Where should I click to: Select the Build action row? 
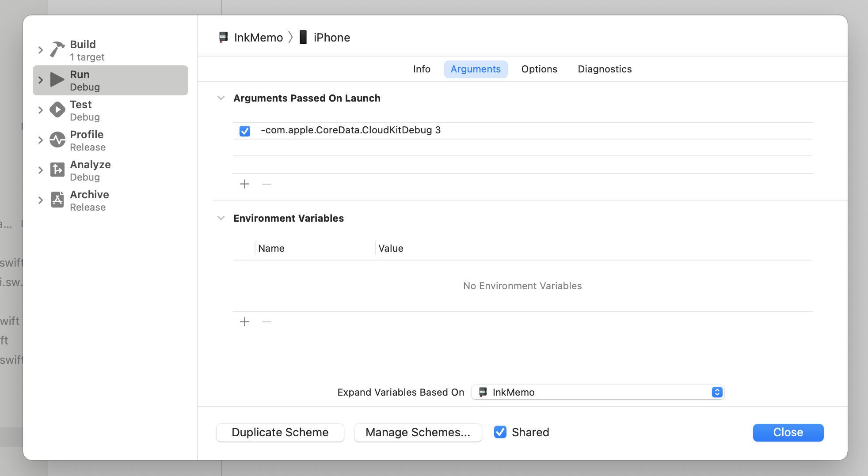pos(110,50)
